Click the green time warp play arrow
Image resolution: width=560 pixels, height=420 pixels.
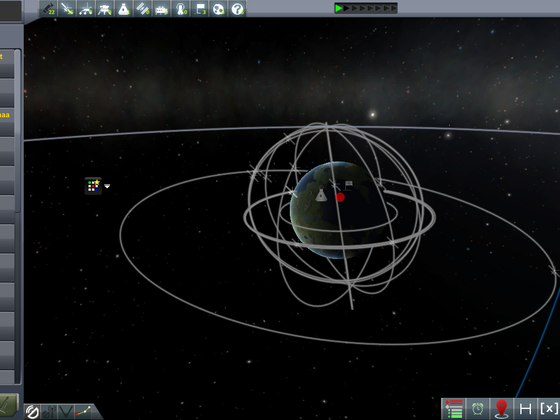coord(339,8)
